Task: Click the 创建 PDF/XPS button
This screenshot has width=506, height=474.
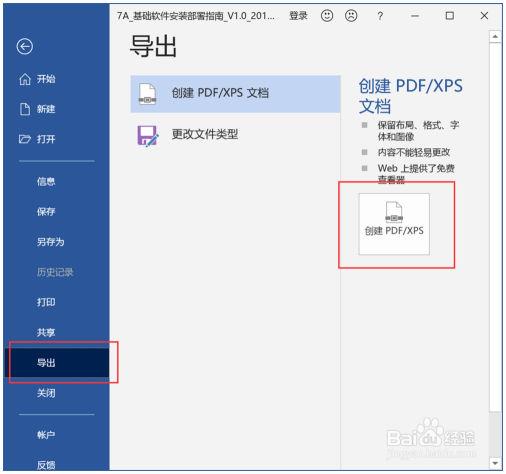Action: point(394,224)
